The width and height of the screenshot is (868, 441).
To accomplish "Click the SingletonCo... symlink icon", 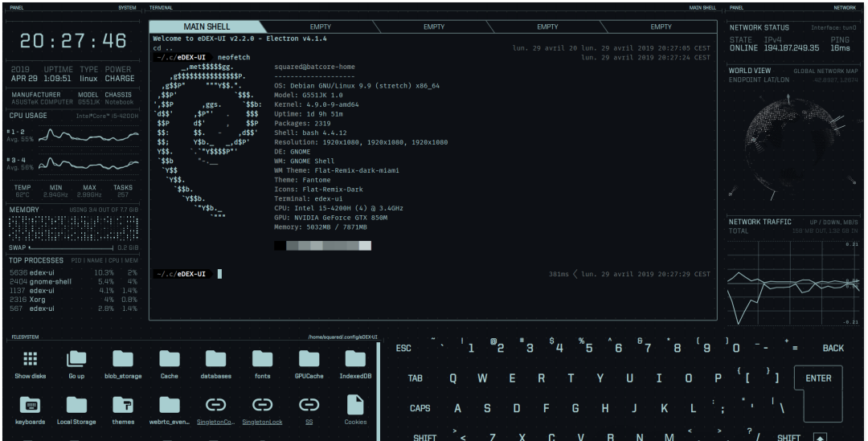I will click(x=216, y=405).
